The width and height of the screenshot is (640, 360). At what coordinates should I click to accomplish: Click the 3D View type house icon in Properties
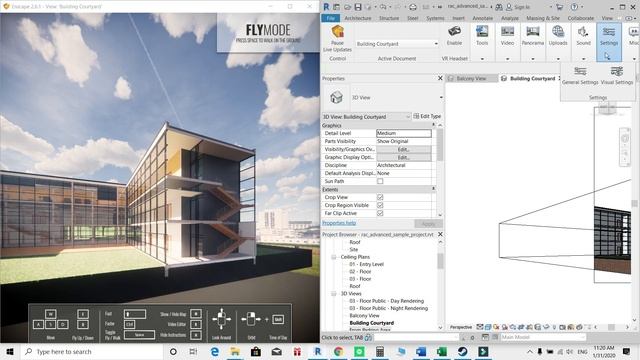[x=336, y=98]
